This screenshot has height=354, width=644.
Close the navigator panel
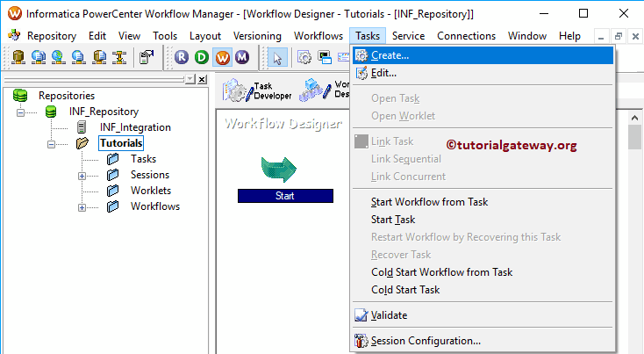coord(202,79)
